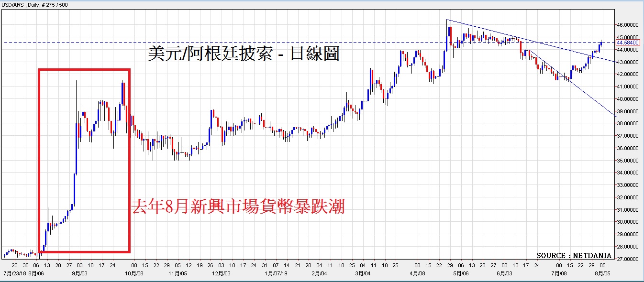
Task: Select the 30.00000 price axis label
Action: (627, 222)
